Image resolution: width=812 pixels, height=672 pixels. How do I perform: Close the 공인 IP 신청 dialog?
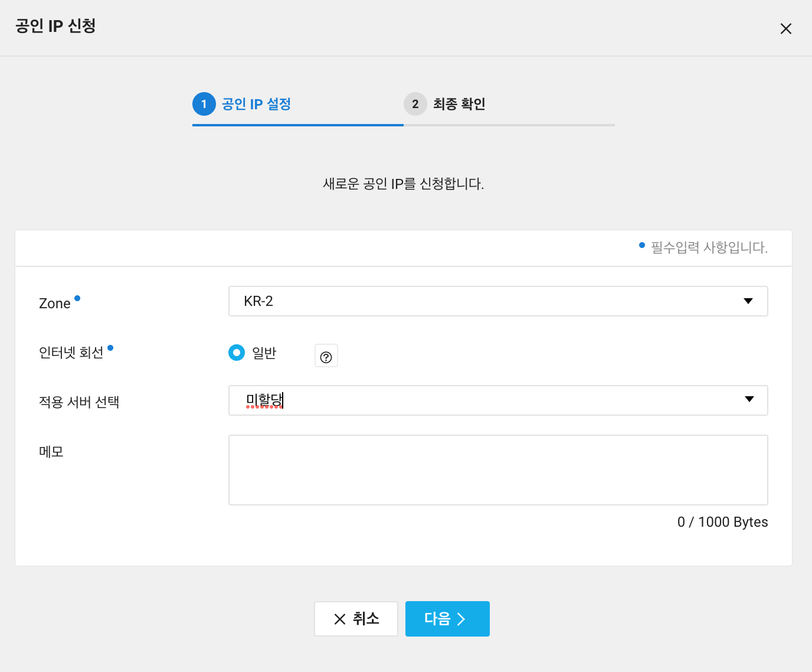point(785,28)
